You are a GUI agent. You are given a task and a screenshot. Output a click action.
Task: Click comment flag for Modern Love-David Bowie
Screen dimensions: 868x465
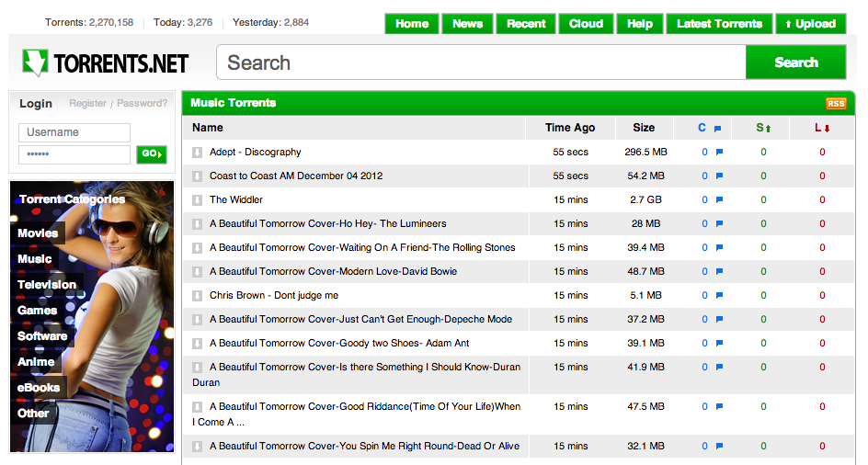coord(719,271)
